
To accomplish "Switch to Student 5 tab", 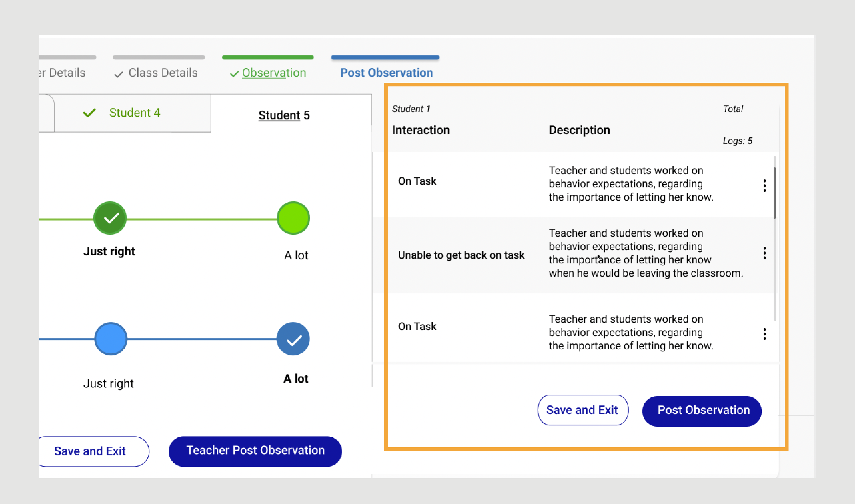I will tap(284, 116).
